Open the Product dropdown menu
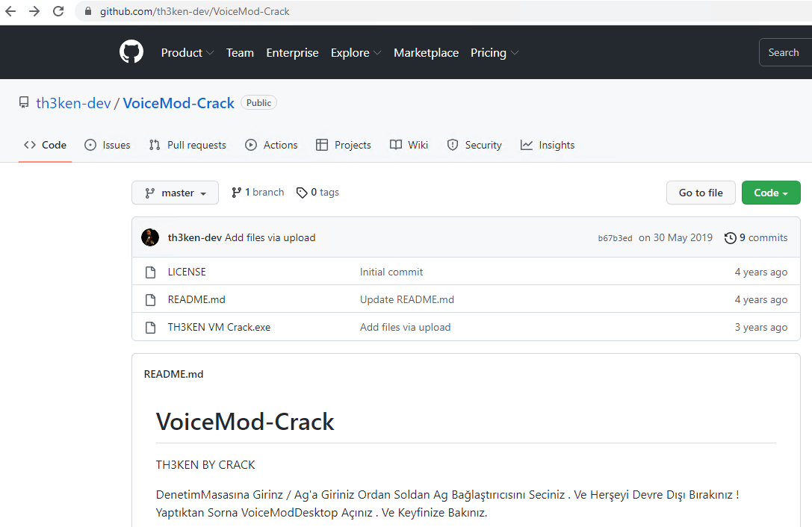Screen dimensions: 812x527 pyautogui.click(x=187, y=53)
